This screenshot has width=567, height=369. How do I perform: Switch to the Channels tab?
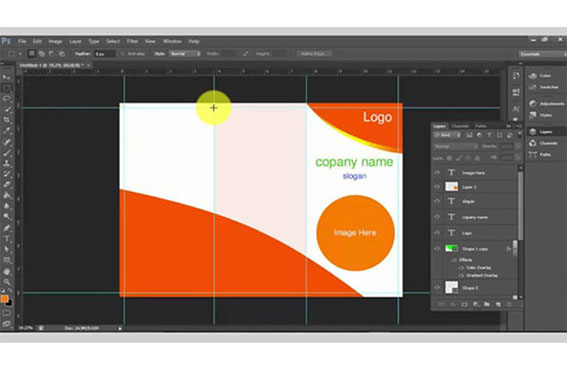(x=460, y=126)
